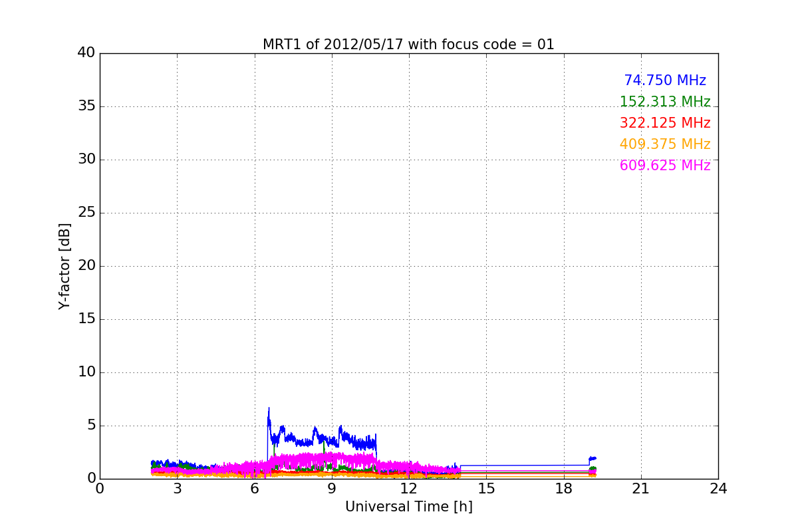
Task: Click the y-axis tick label 25
Action: (x=86, y=213)
